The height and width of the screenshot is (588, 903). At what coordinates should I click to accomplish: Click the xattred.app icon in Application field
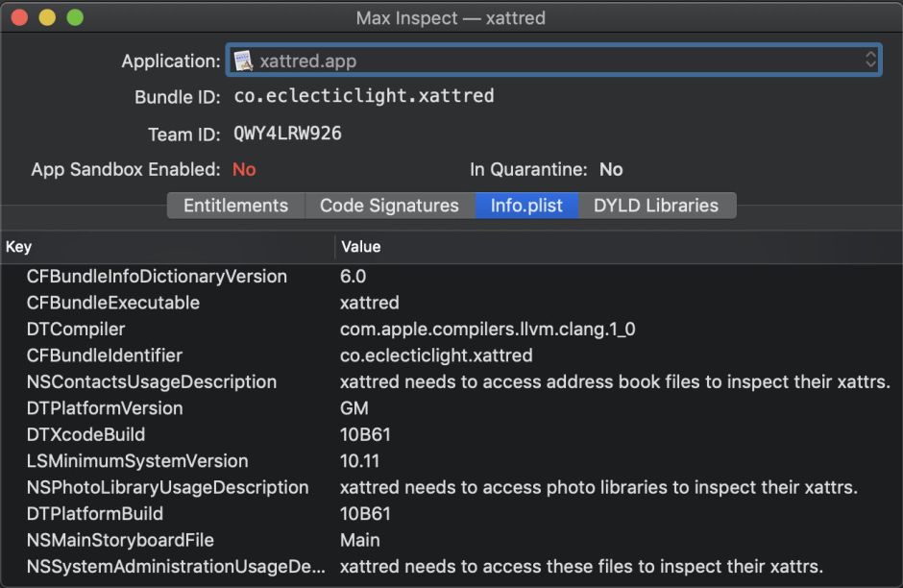tap(244, 61)
